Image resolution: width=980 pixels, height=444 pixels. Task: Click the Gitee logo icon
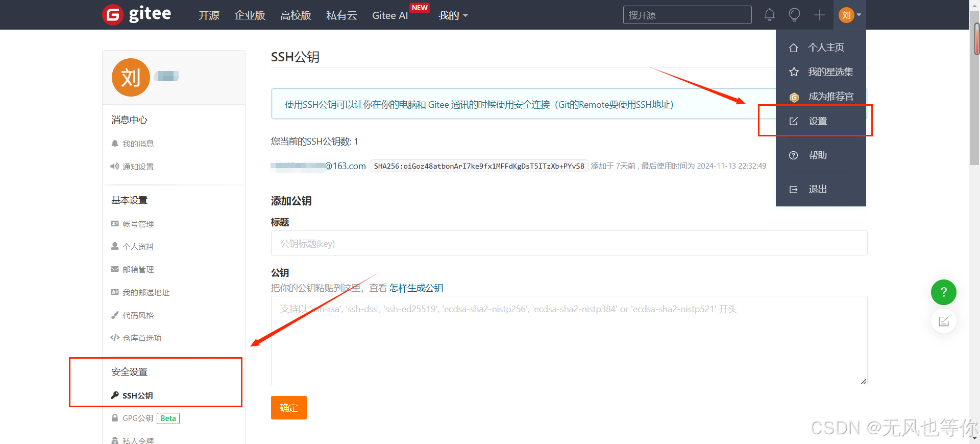[x=113, y=15]
